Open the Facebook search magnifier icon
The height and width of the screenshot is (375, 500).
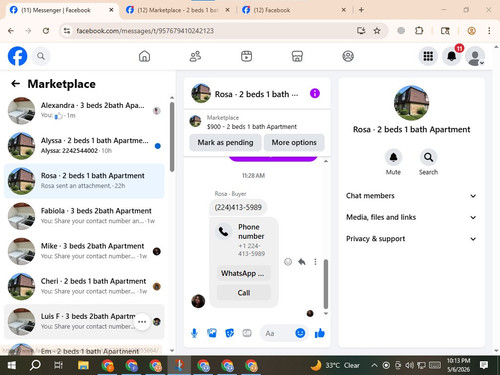(x=41, y=56)
